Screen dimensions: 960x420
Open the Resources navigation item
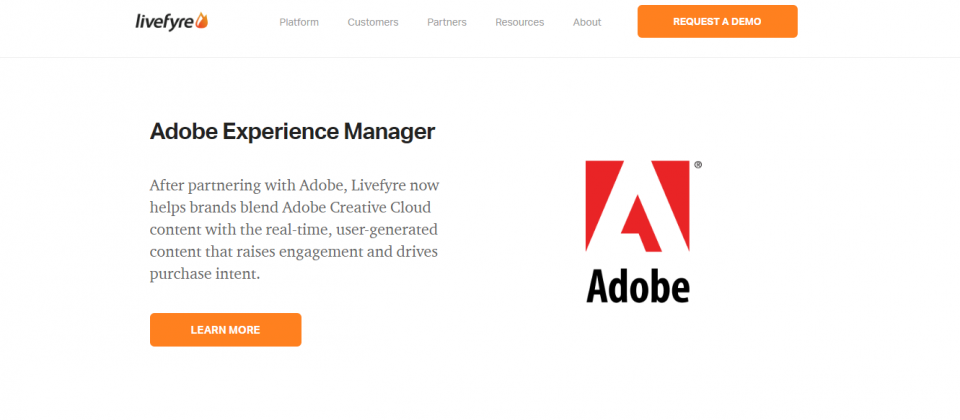tap(520, 22)
